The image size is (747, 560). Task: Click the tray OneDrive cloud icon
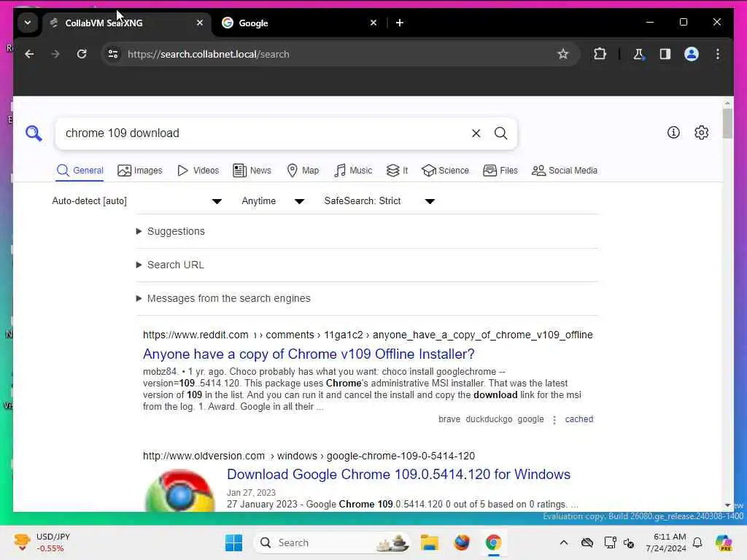tap(587, 542)
